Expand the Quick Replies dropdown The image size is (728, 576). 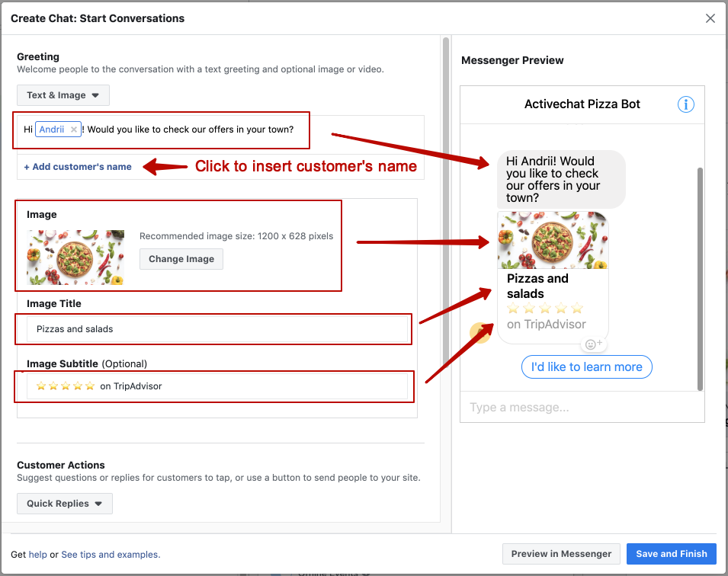(x=65, y=504)
